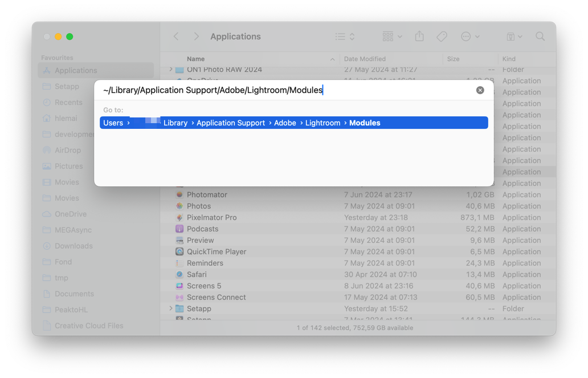Select the Pixelmator Pro file name
This screenshot has height=378, width=588.
coord(212,217)
